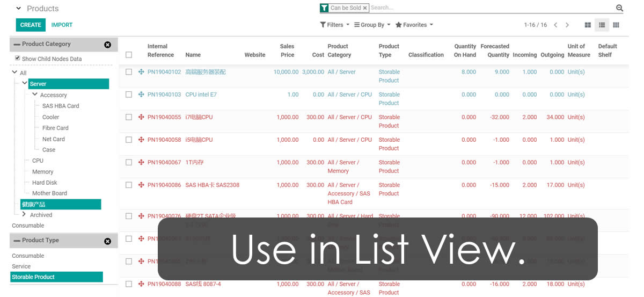This screenshot has width=644, height=297.
Task: Click the IMPORT button
Action: coord(62,25)
